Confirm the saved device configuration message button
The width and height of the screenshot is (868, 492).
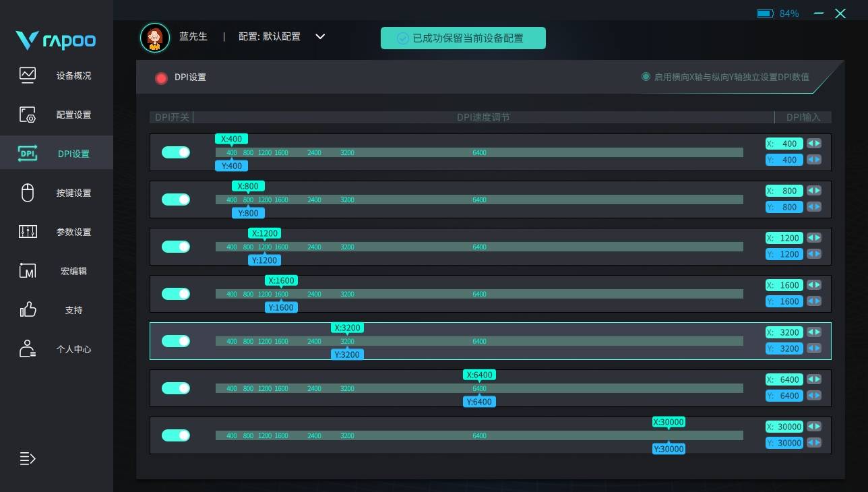point(463,38)
